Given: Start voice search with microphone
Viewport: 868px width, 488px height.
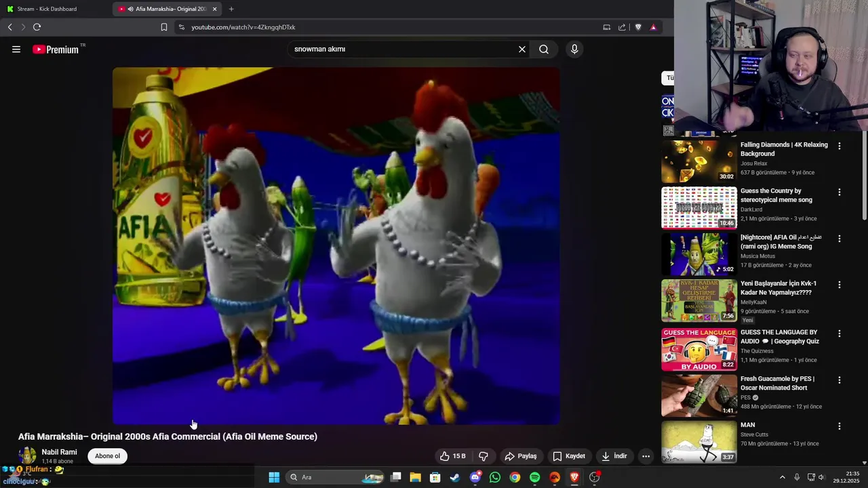Looking at the screenshot, I should point(574,49).
